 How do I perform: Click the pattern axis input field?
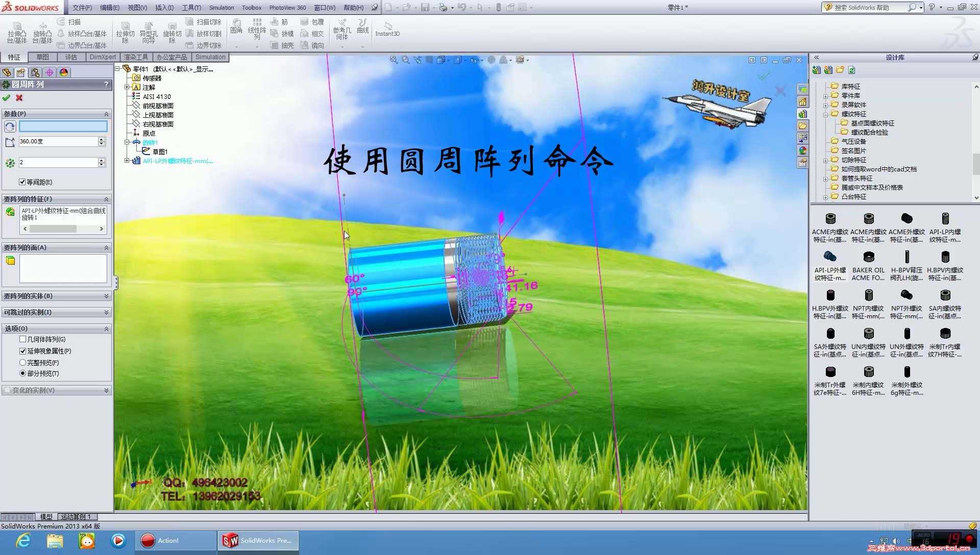(x=63, y=126)
